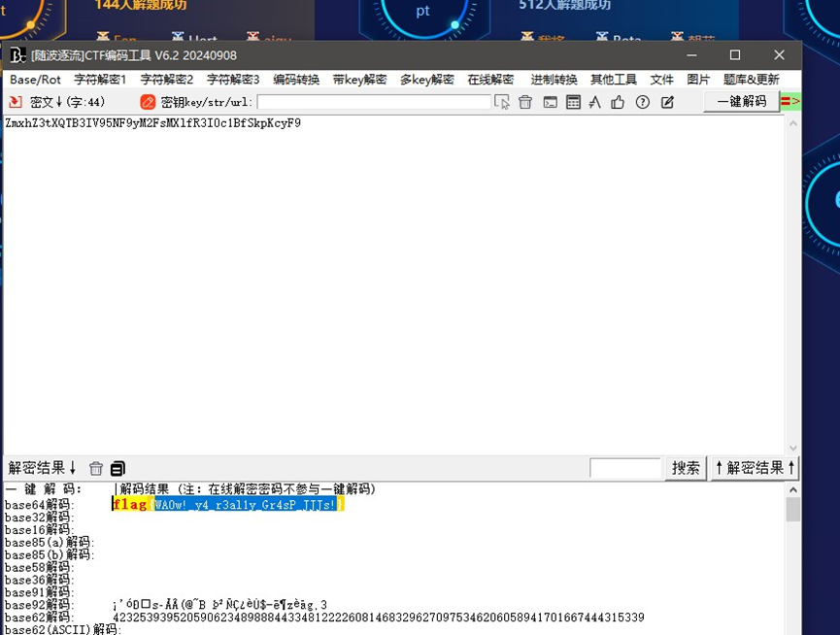Viewport: 840px width, 635px height.
Task: Open the 其他工具 menu
Action: tap(614, 80)
